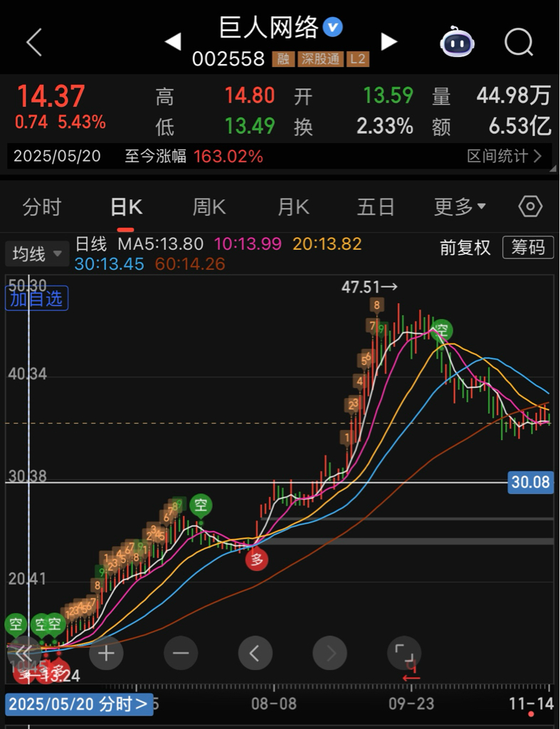Switch to next stock with right triangle

click(x=389, y=41)
